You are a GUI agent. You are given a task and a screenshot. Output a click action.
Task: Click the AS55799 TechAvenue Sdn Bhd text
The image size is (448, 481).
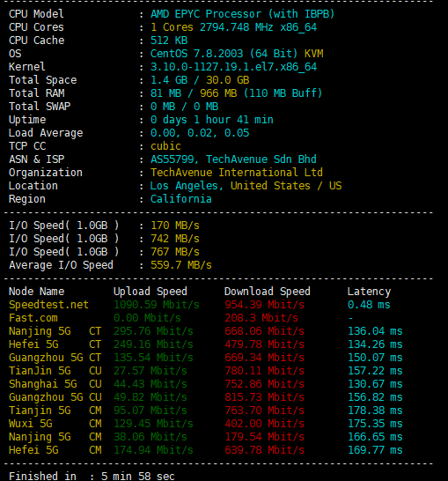click(x=233, y=159)
